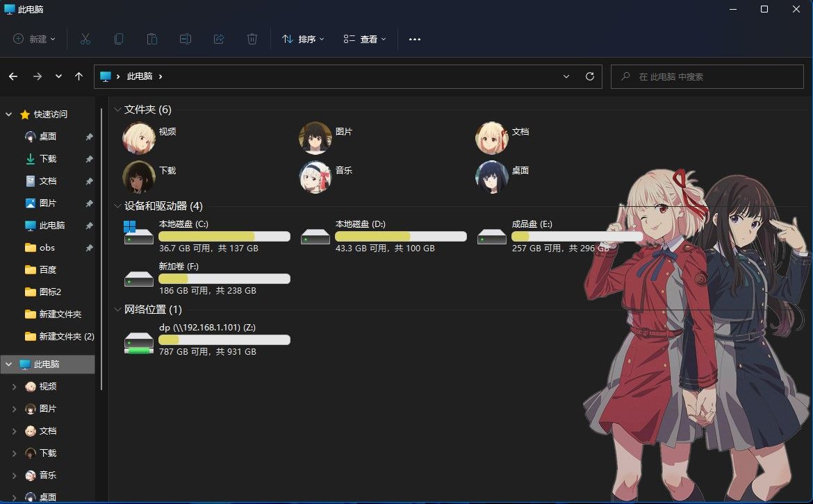Go forward with the right arrow
Viewport: 813px width, 504px height.
[38, 76]
